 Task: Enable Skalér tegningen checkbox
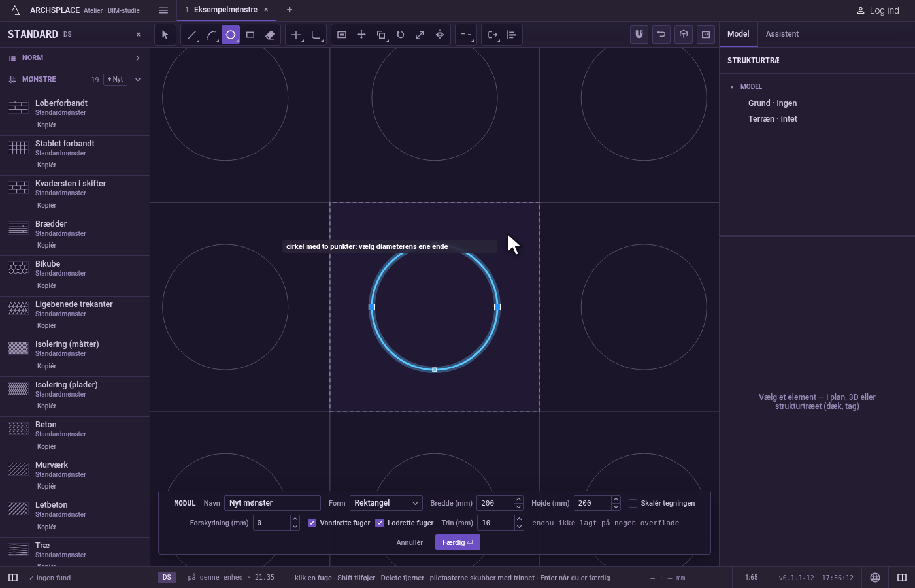click(633, 503)
